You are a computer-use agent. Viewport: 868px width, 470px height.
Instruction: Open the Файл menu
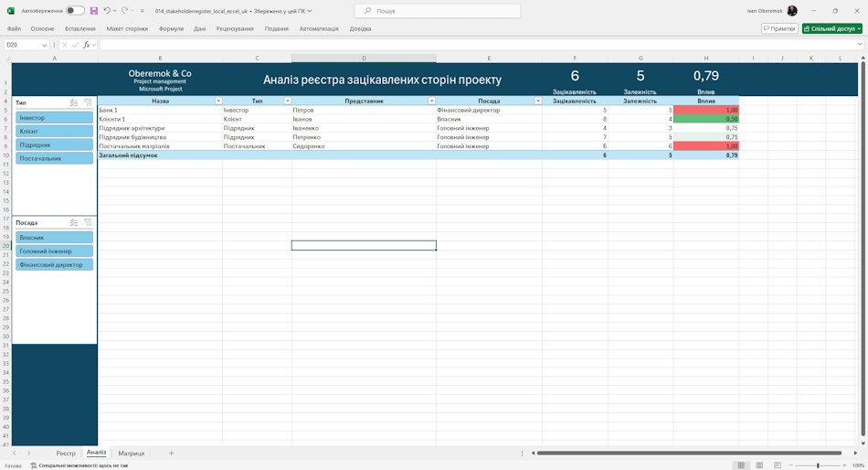coord(14,29)
